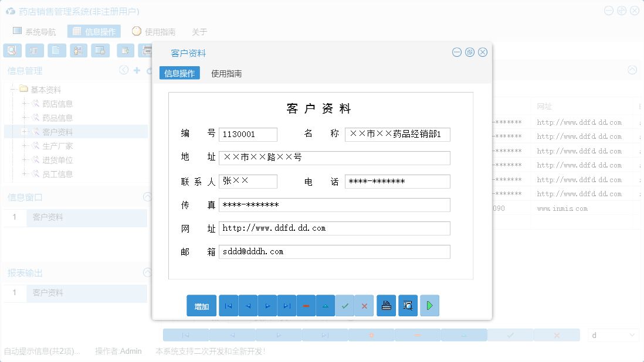Viewport: 644px width, 362px height.
Task: Open print preview in the customer dialog
Action: click(408, 305)
